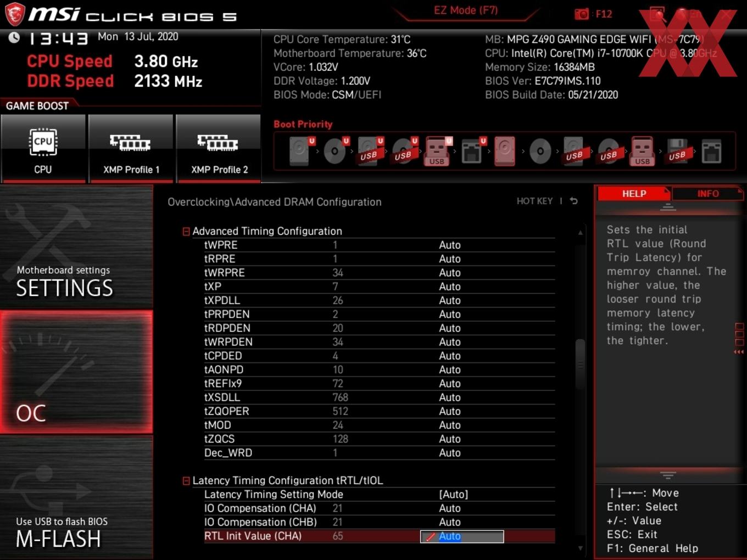The height and width of the screenshot is (560, 747).
Task: Click the grip handle at bottom of help panel
Action: point(668,475)
